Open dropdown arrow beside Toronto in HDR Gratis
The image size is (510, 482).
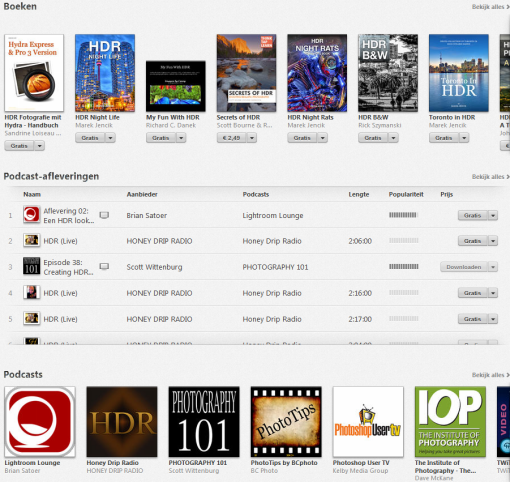pos(464,138)
